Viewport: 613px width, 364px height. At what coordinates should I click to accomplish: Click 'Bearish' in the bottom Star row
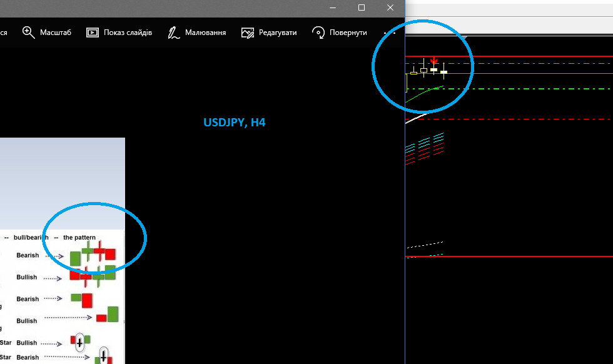point(28,357)
